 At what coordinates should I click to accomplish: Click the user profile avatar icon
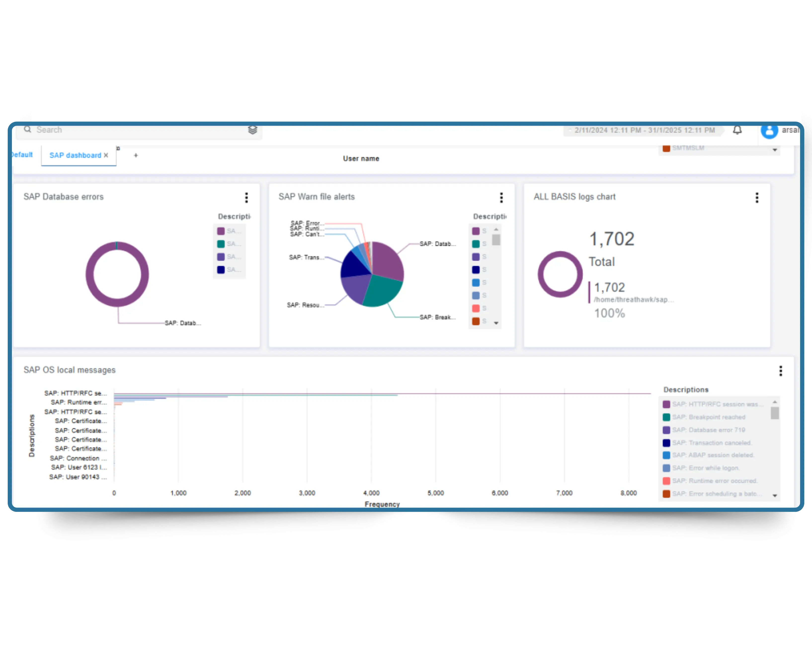[x=769, y=131]
